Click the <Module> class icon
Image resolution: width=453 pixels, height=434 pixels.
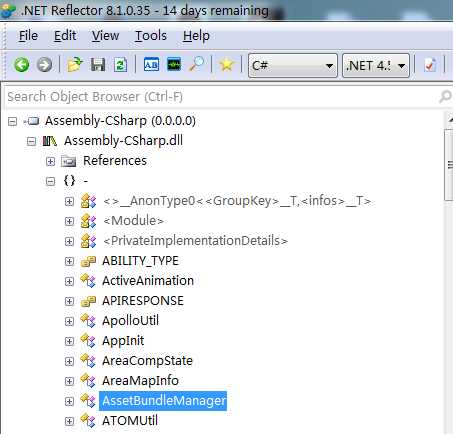tap(88, 221)
